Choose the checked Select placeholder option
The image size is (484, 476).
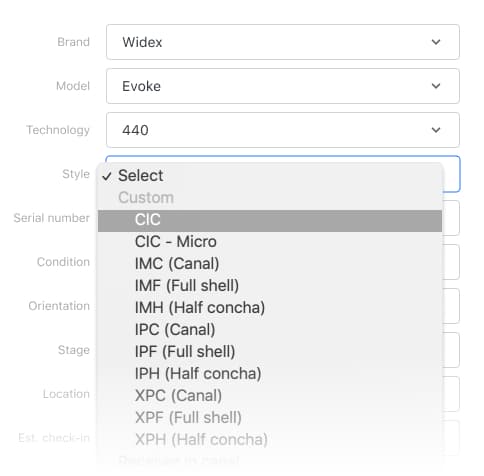tap(270, 176)
